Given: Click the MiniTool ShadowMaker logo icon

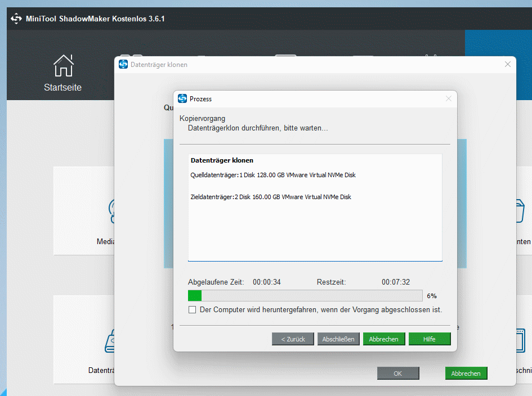Looking at the screenshot, I should pos(16,19).
